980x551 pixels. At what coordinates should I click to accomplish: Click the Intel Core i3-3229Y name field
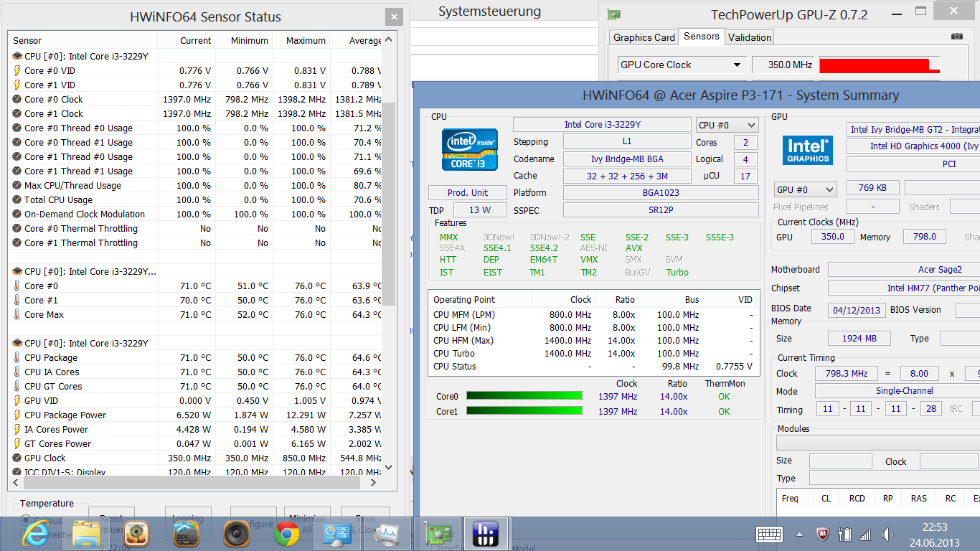point(602,125)
